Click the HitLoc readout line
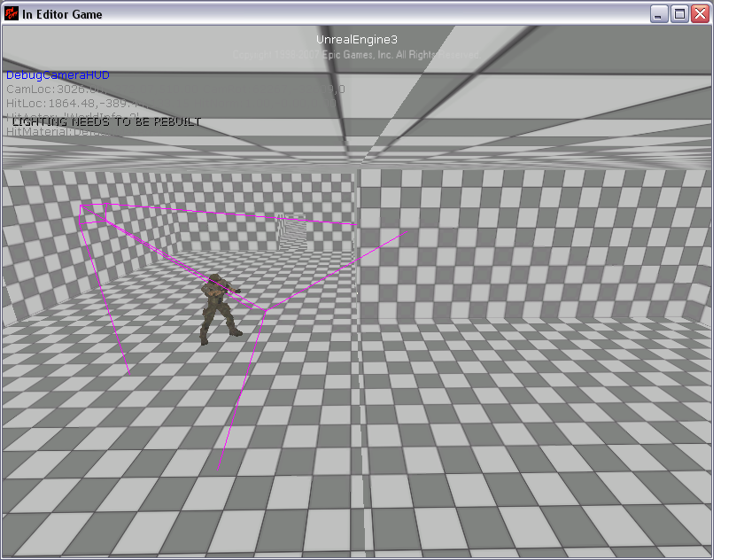Image resolution: width=744 pixels, height=560 pixels. [x=171, y=103]
